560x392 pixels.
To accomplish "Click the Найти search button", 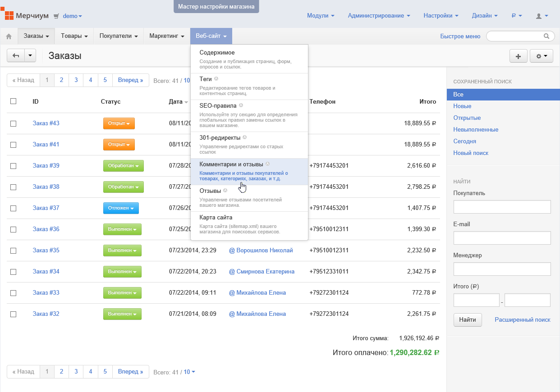I will point(468,319).
